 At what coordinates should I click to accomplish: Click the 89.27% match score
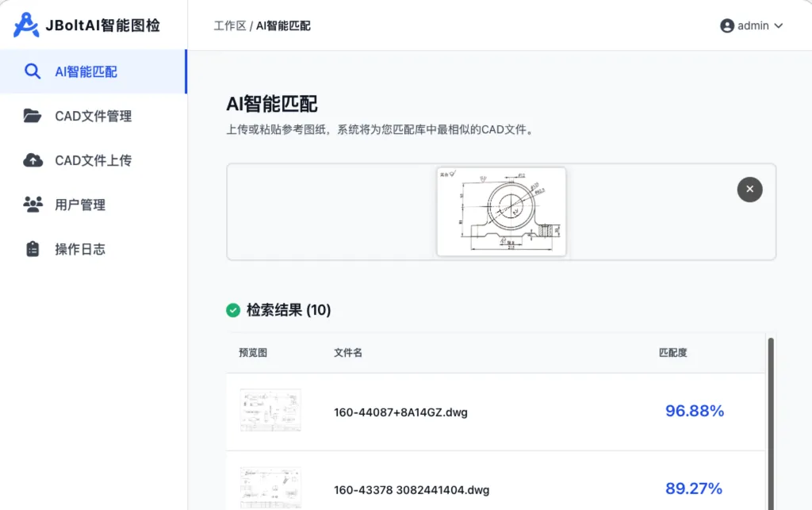click(x=695, y=489)
